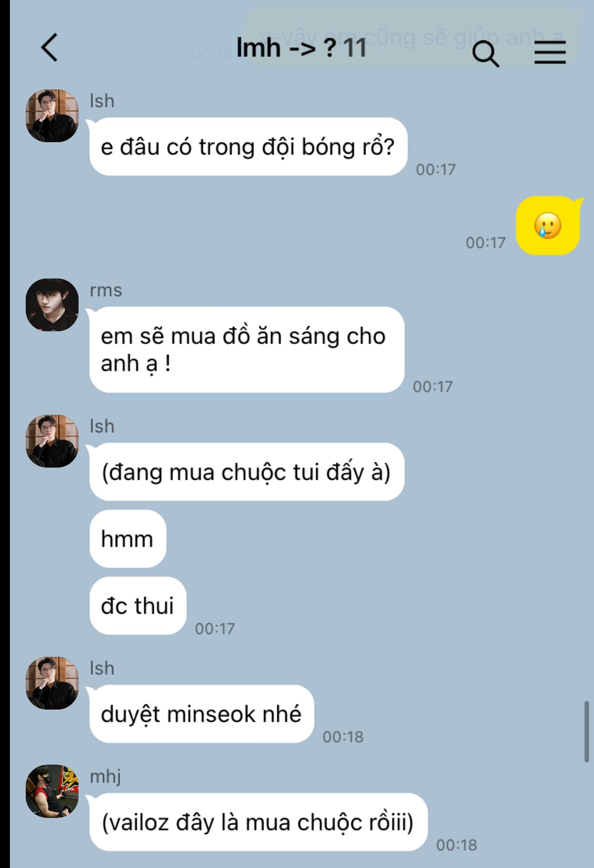Open rms's profile avatar
Image resolution: width=594 pixels, height=868 pixels.
pos(52,305)
